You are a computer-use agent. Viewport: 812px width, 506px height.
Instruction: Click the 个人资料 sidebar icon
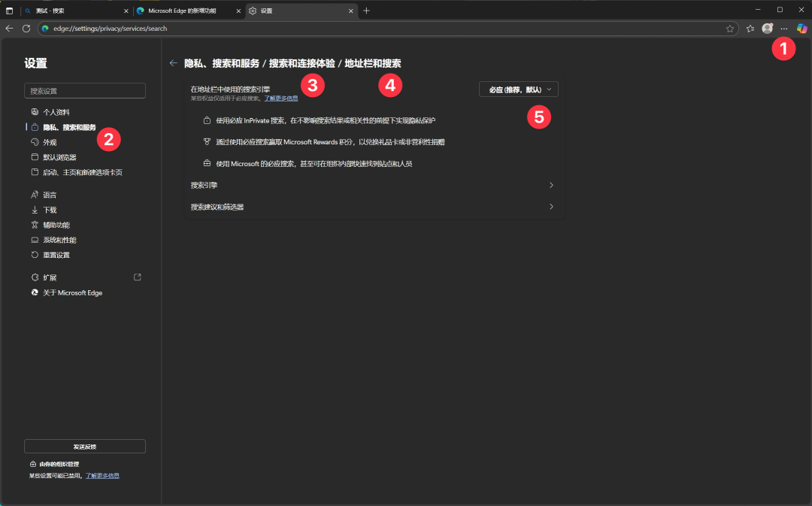tap(35, 112)
